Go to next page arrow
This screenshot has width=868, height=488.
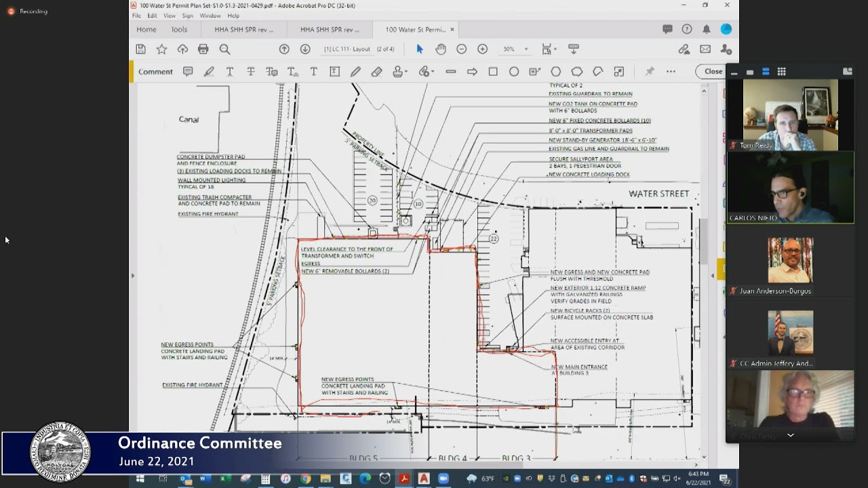click(x=305, y=49)
